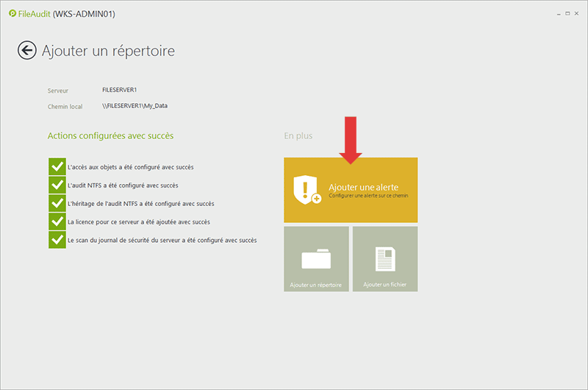This screenshot has width=588, height=390.
Task: Toggle the NTFS audit configured checkmark
Action: click(57, 185)
